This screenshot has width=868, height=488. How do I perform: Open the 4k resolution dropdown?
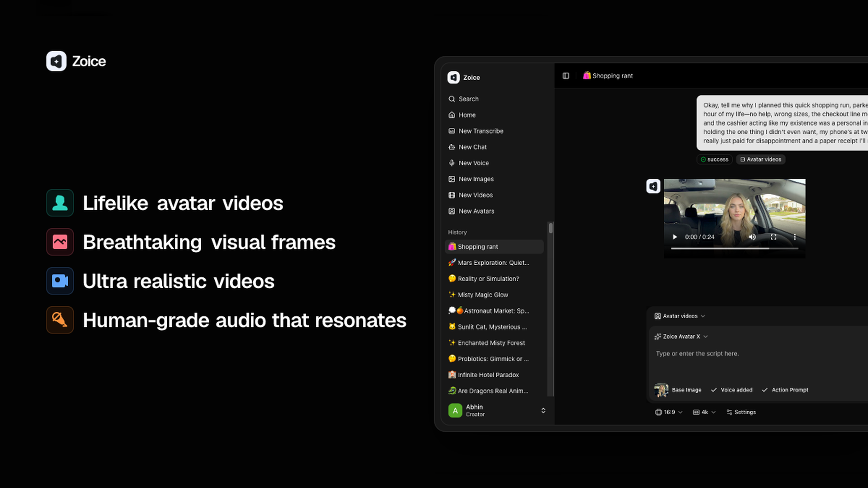click(704, 412)
